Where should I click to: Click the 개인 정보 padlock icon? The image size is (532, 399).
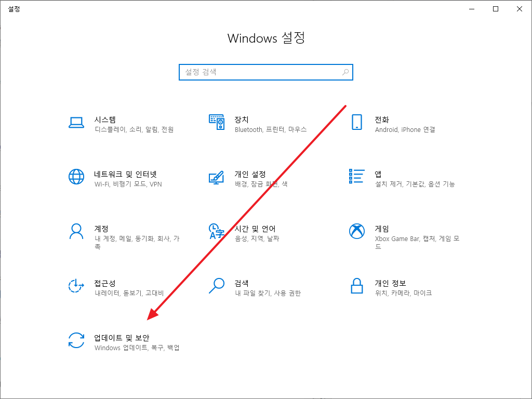[356, 286]
